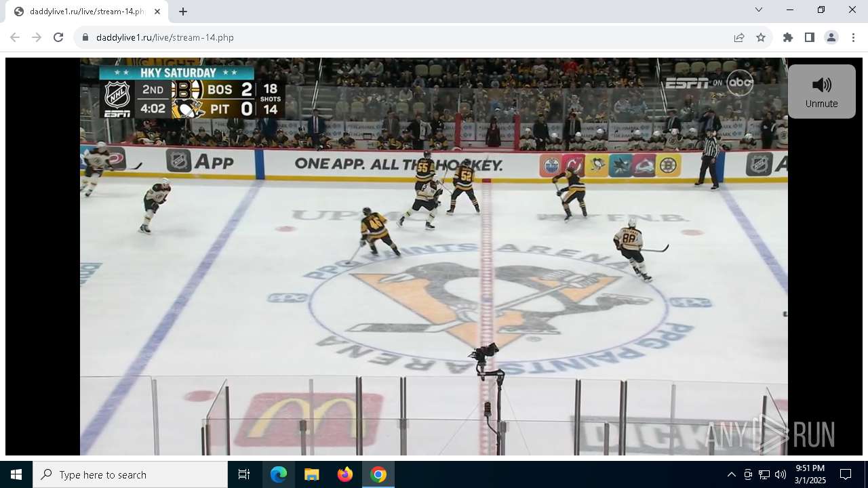View site information lock icon
Viewport: 868px width, 488px height.
pyautogui.click(x=85, y=37)
